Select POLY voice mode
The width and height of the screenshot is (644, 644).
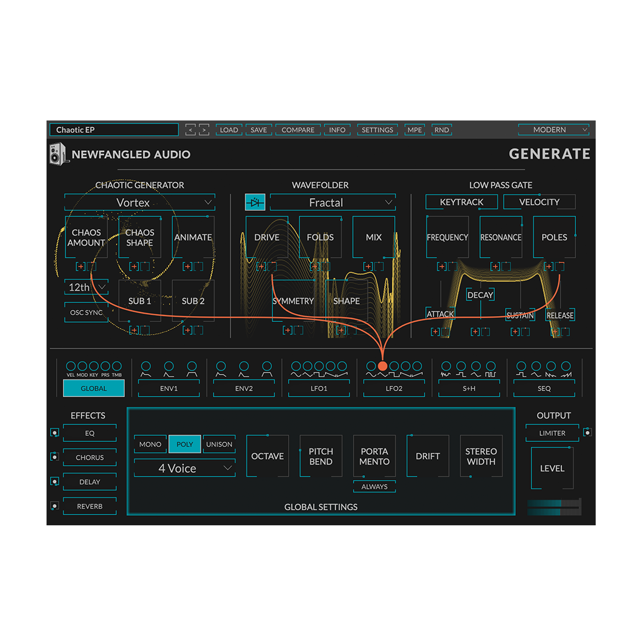point(185,444)
